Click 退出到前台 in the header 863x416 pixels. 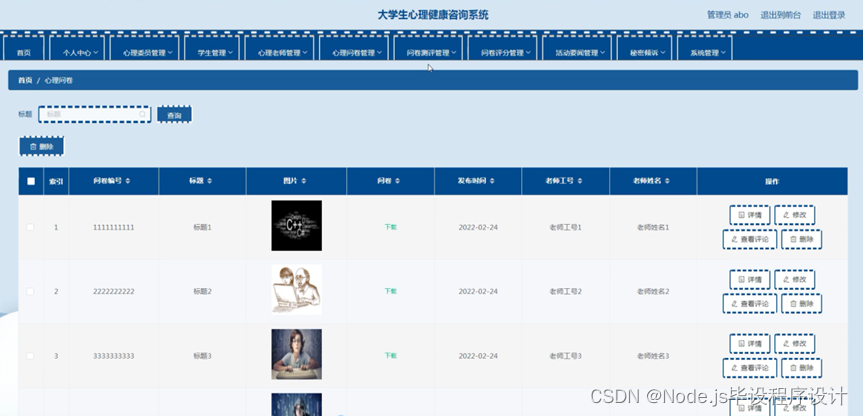[780, 15]
